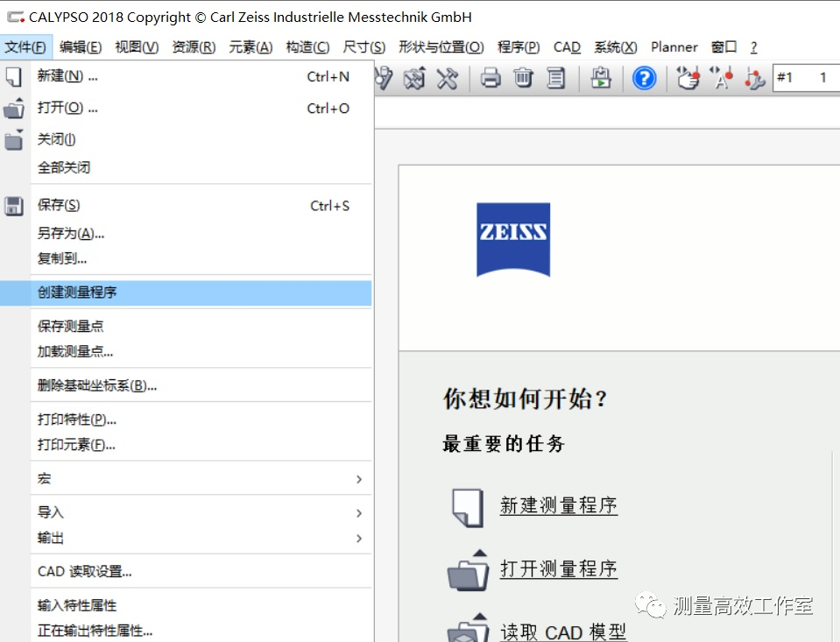Image resolution: width=840 pixels, height=642 pixels.
Task: Click the blank page icon for 新建测量程序
Action: [x=468, y=507]
